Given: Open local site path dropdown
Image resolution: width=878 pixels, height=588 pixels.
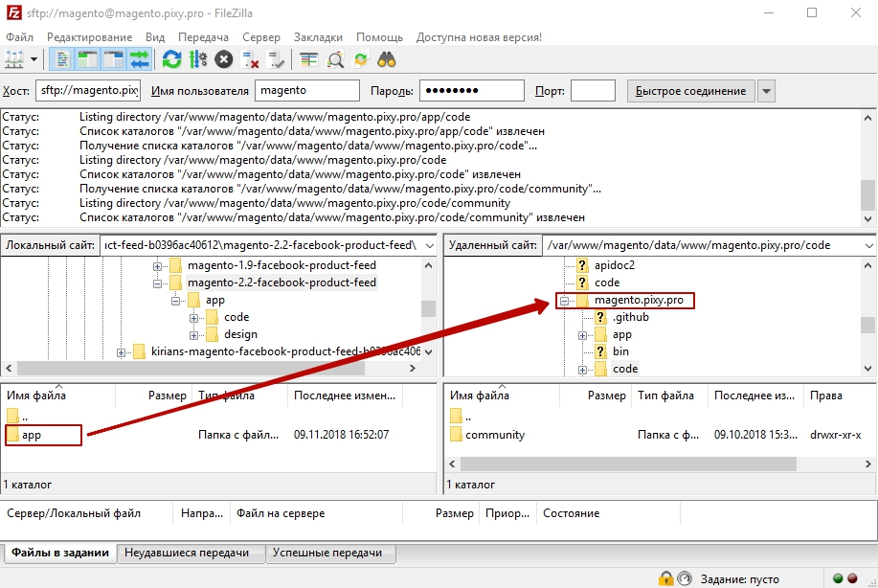Looking at the screenshot, I should click(430, 245).
